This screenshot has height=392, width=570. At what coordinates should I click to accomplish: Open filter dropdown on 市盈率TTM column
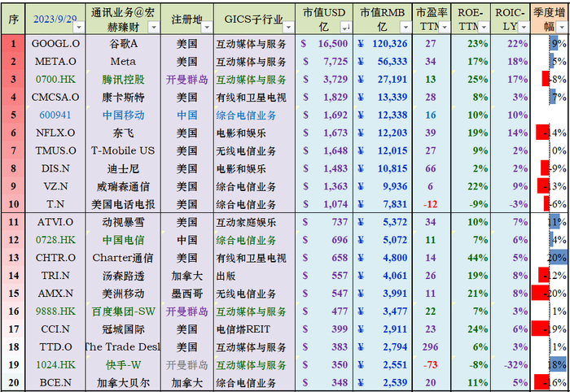click(445, 27)
